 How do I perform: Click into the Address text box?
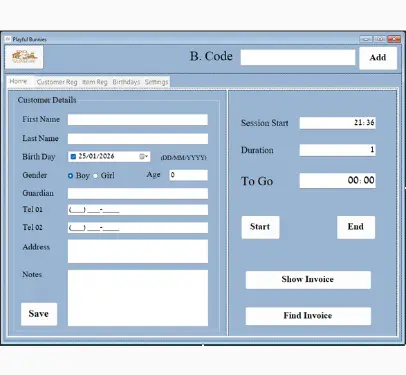coord(138,251)
